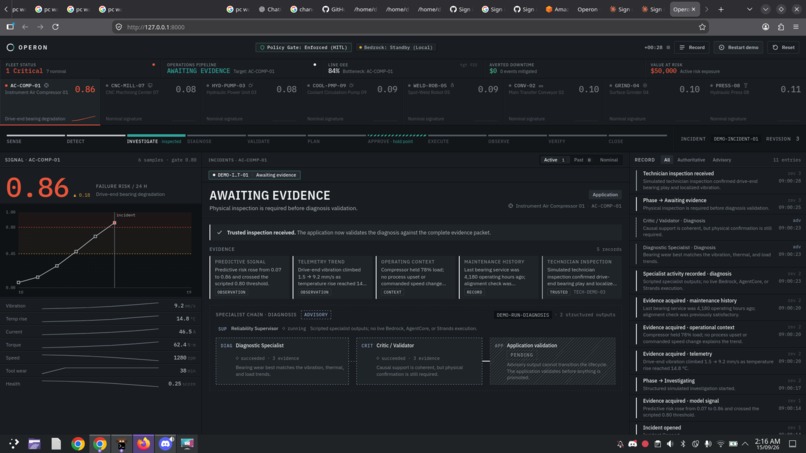Click Policy Gate: Enforced (HITL) badge
The width and height of the screenshot is (806, 453).
[x=303, y=47]
